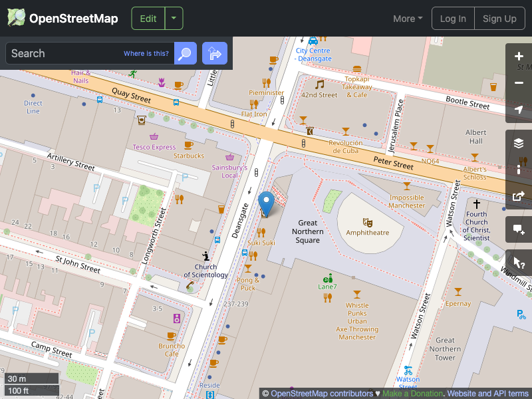532x399 pixels.
Task: Expand search options via Where is this?
Action: (146, 53)
